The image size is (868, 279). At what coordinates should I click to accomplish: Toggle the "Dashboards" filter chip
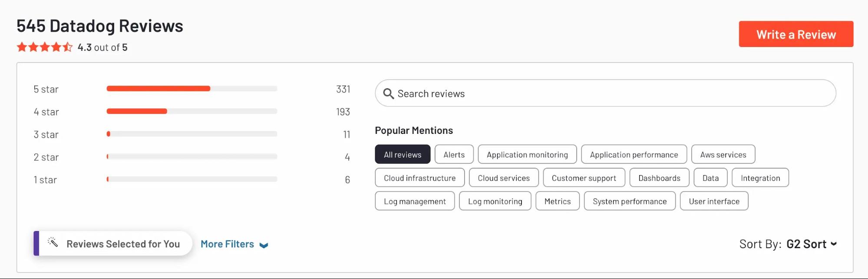[x=659, y=178]
